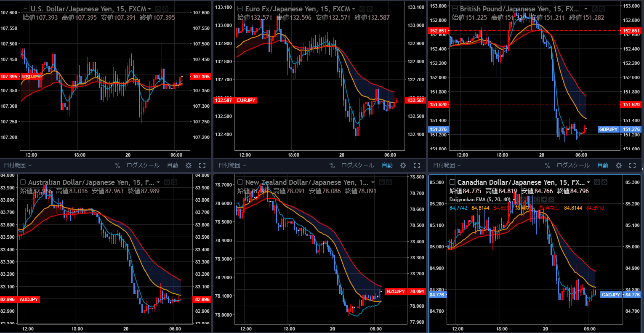Hide the USD/JPY series with the eye icon
This screenshot has width=644, height=333.
(x=158, y=9)
